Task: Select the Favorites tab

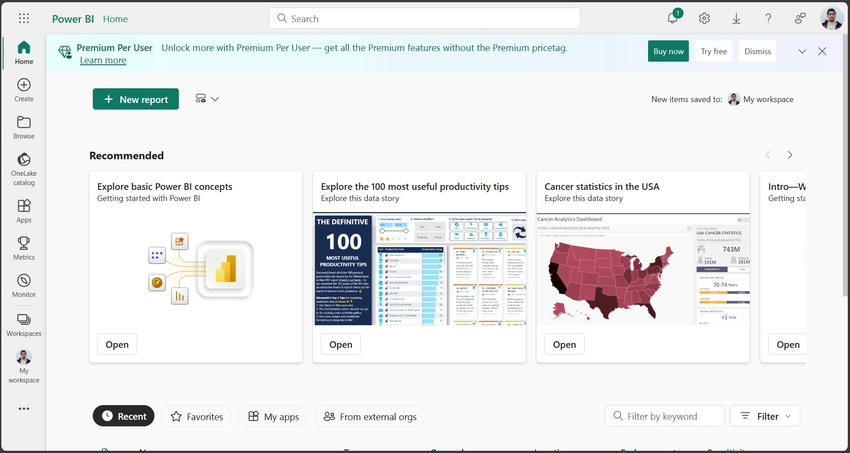Action: click(x=197, y=416)
